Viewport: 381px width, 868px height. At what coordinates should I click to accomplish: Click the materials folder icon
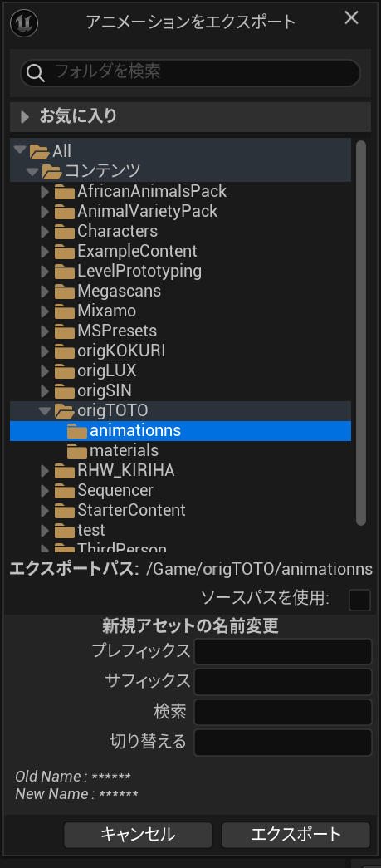point(77,450)
